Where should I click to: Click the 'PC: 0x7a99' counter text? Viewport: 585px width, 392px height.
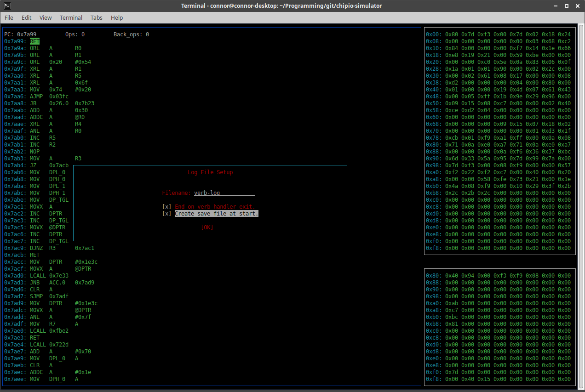[x=20, y=34]
